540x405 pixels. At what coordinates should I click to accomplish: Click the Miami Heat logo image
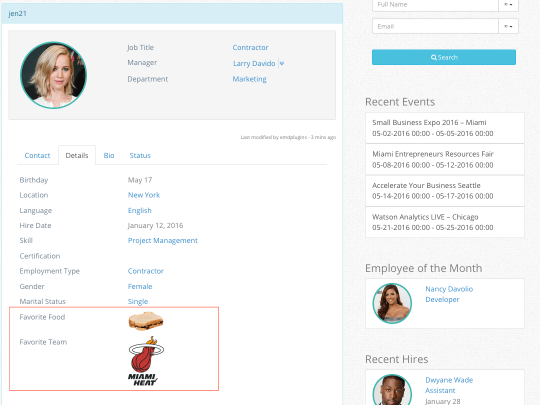point(146,362)
